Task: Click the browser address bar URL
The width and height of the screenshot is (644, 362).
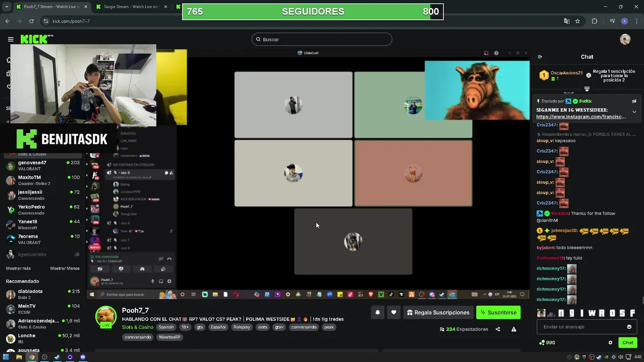Action: (71, 21)
